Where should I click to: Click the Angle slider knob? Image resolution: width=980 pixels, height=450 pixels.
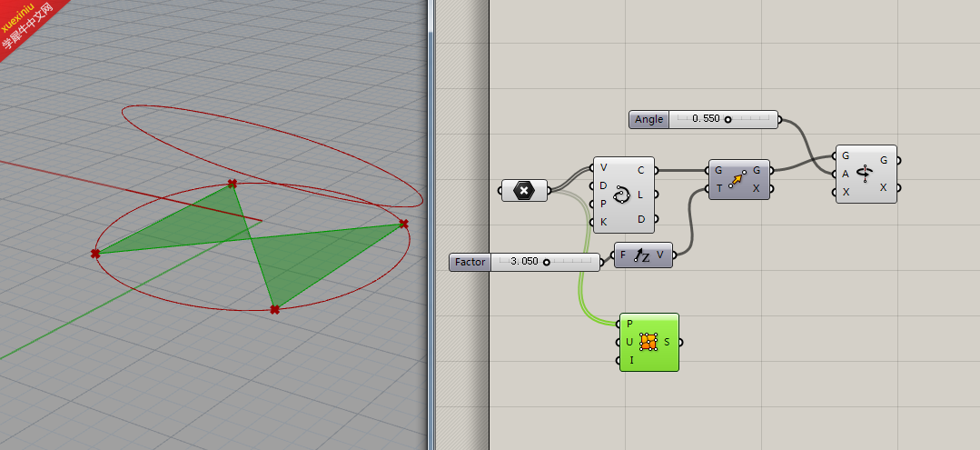click(728, 119)
